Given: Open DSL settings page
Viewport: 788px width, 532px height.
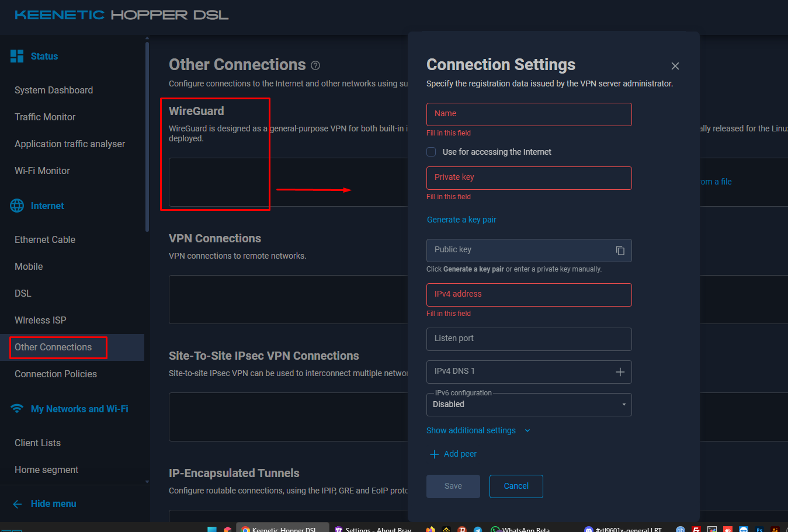Looking at the screenshot, I should point(23,293).
